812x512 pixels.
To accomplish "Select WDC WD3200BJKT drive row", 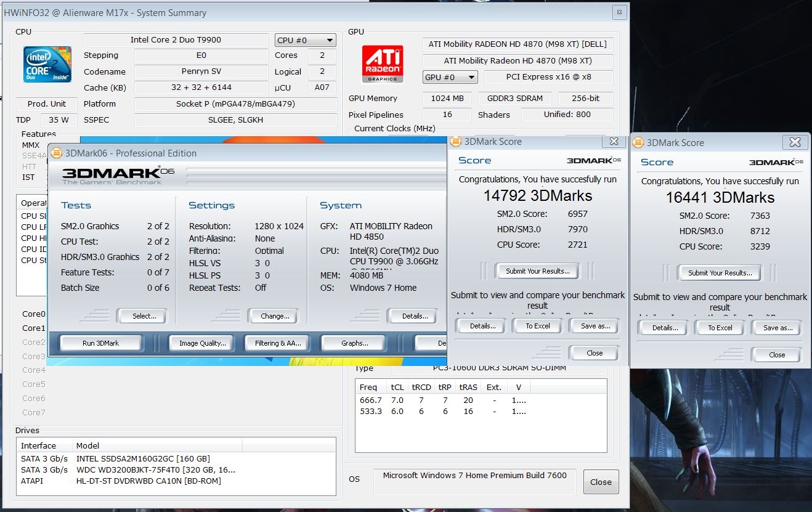I will click(x=176, y=469).
